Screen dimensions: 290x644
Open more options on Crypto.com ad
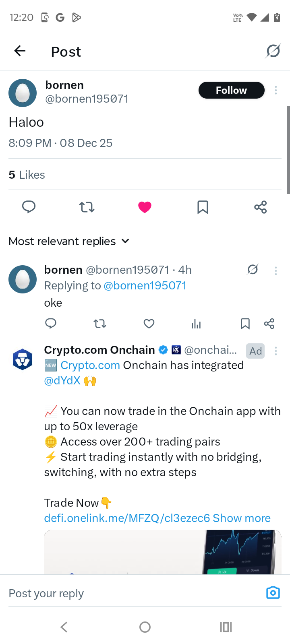(x=276, y=351)
